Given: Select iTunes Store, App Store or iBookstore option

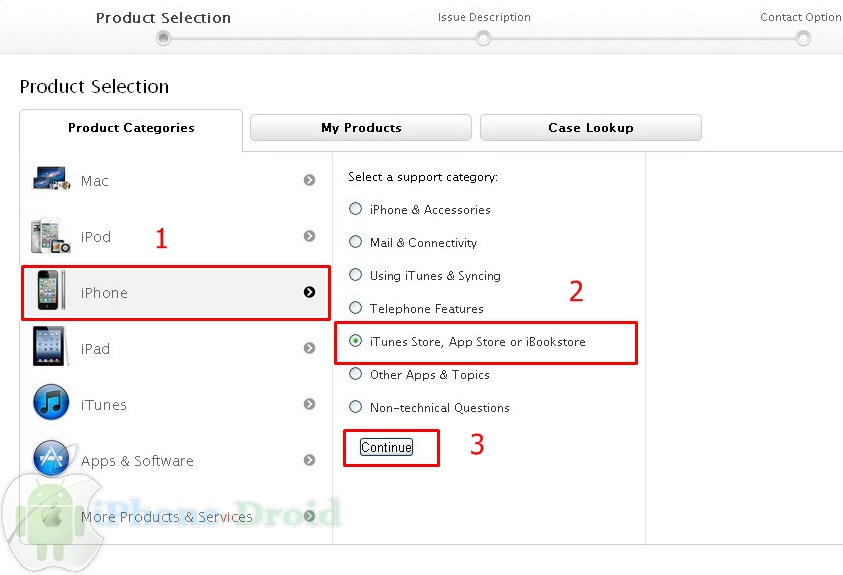Looking at the screenshot, I should pyautogui.click(x=355, y=341).
